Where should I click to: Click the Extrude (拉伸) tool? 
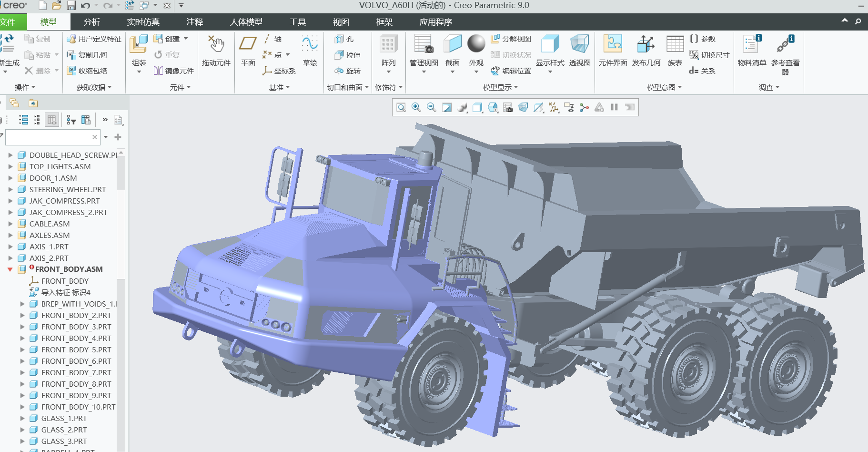pyautogui.click(x=348, y=55)
